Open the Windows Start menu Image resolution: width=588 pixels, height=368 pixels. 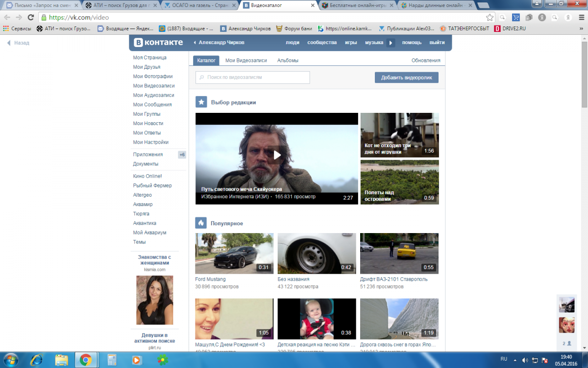pyautogui.click(x=10, y=360)
